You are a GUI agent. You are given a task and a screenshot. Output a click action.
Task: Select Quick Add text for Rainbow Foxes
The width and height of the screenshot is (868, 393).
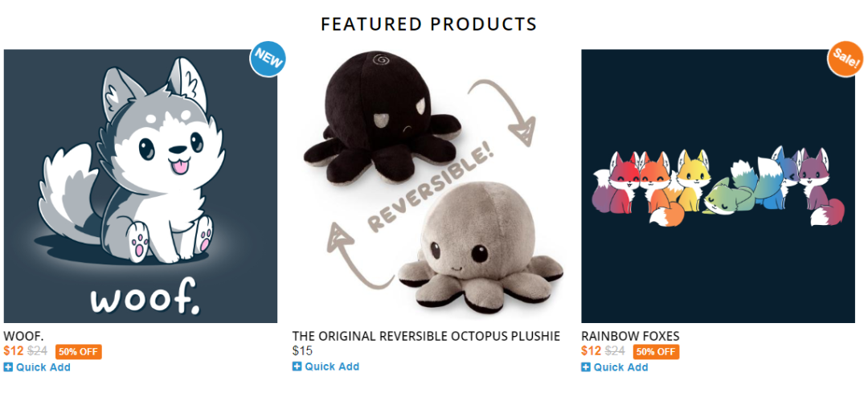[x=621, y=367]
